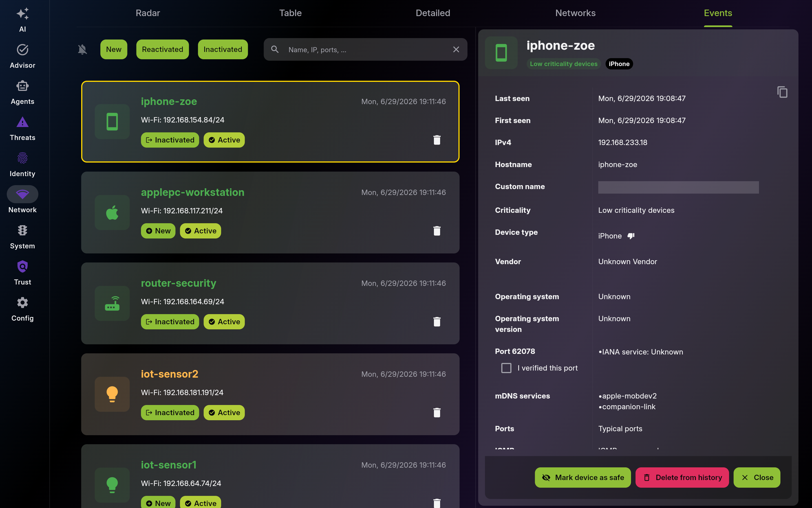812x508 pixels.
Task: Switch to the Radar tab
Action: 148,13
